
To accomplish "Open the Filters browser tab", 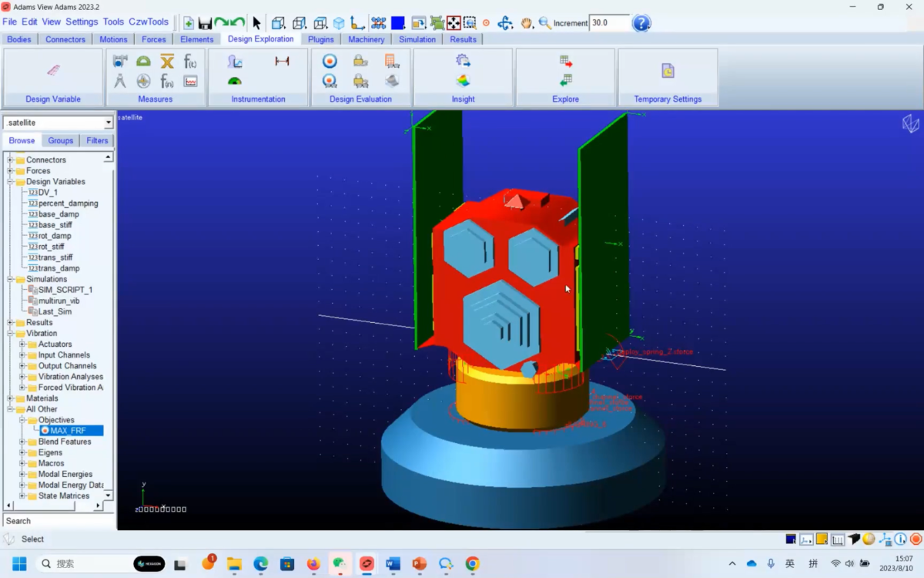I will (x=97, y=140).
